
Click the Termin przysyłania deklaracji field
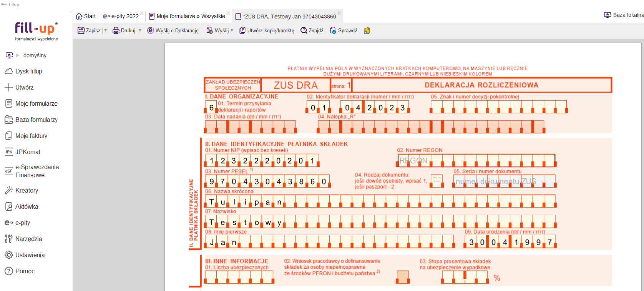[211, 107]
